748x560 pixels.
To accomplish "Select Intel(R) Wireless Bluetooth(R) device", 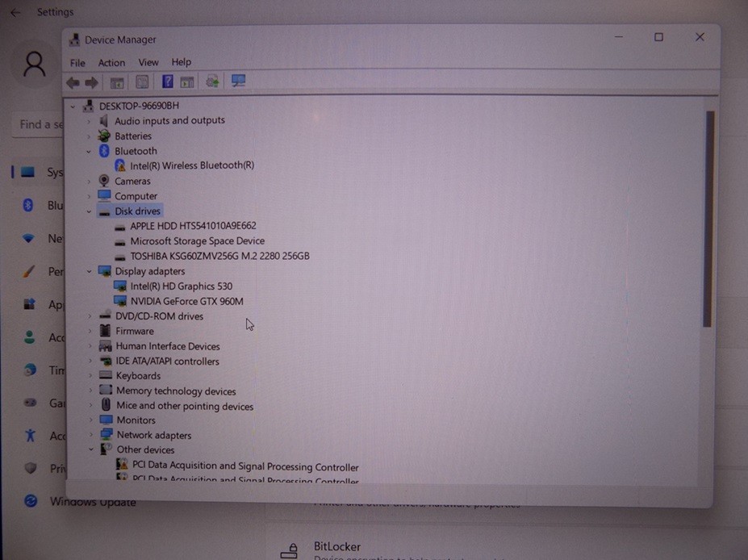I will pyautogui.click(x=192, y=165).
